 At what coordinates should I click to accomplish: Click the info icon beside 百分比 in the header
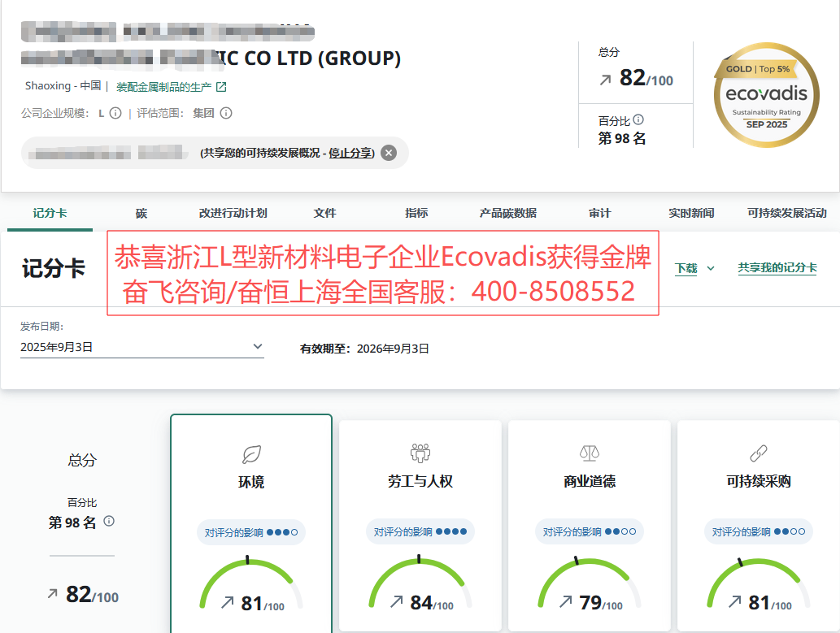[x=638, y=119]
